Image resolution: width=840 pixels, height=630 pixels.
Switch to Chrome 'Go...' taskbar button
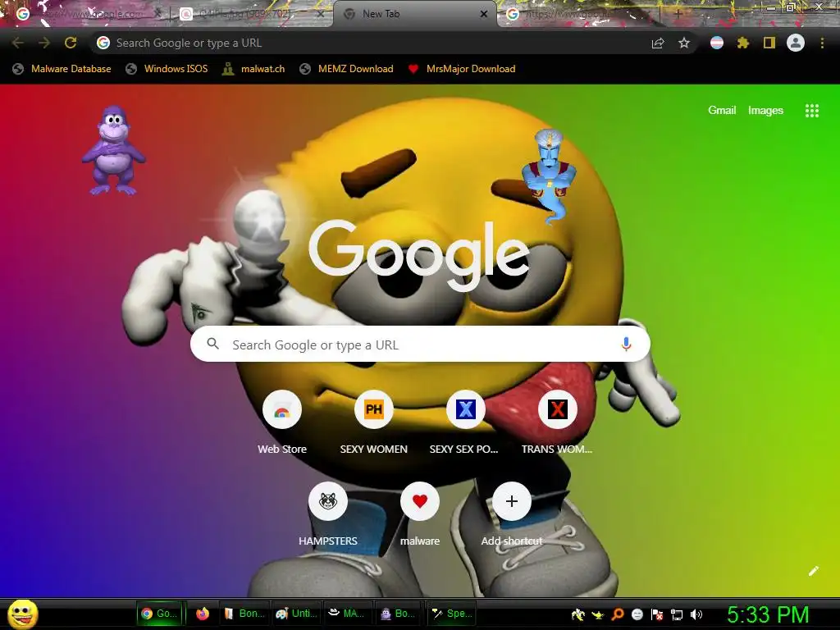(160, 614)
